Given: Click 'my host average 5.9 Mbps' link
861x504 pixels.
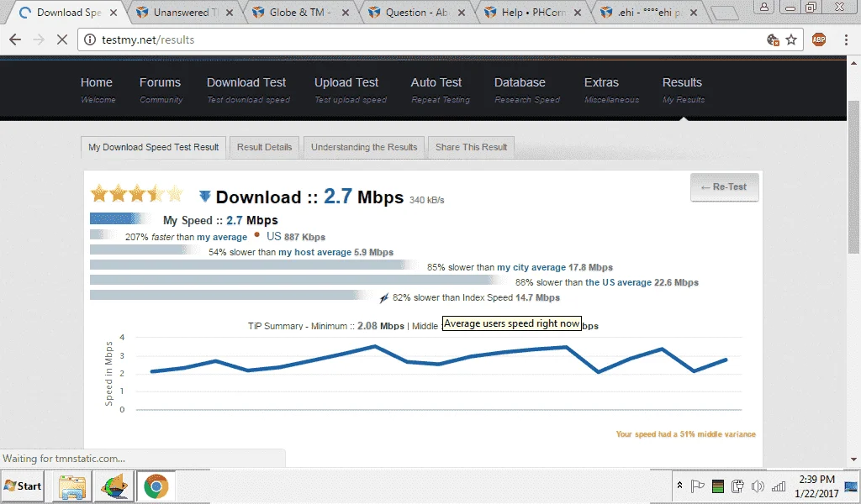Looking at the screenshot, I should point(335,252).
